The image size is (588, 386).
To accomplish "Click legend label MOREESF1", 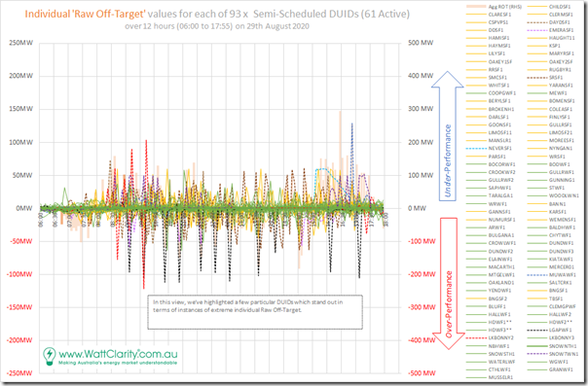I will (x=562, y=141).
